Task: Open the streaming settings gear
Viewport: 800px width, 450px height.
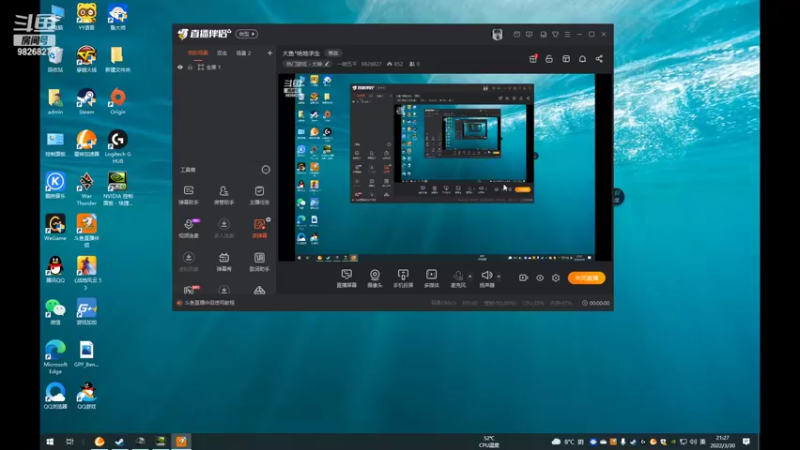Action: coord(556,278)
